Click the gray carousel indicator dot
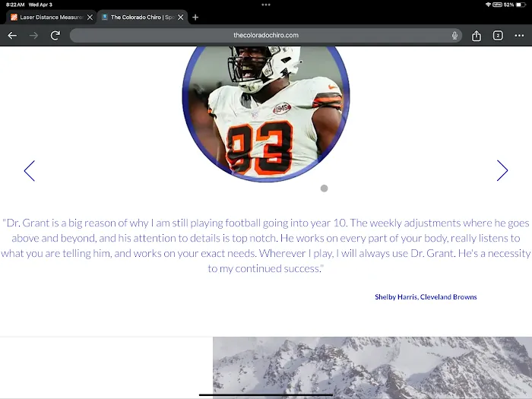 tap(324, 188)
